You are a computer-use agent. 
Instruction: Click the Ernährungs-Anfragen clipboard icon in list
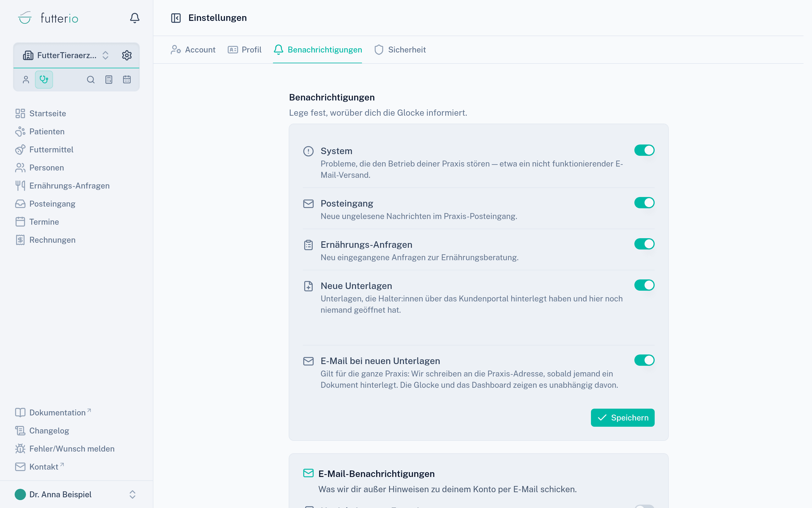(308, 245)
